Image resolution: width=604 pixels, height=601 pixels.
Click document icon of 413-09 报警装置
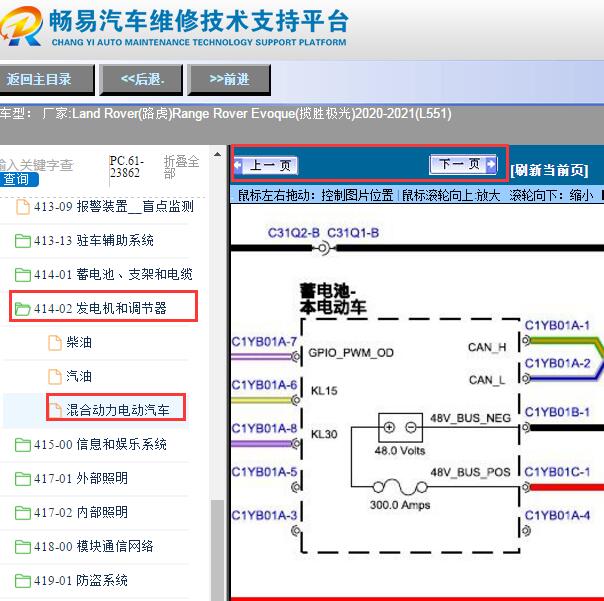pyautogui.click(x=23, y=207)
